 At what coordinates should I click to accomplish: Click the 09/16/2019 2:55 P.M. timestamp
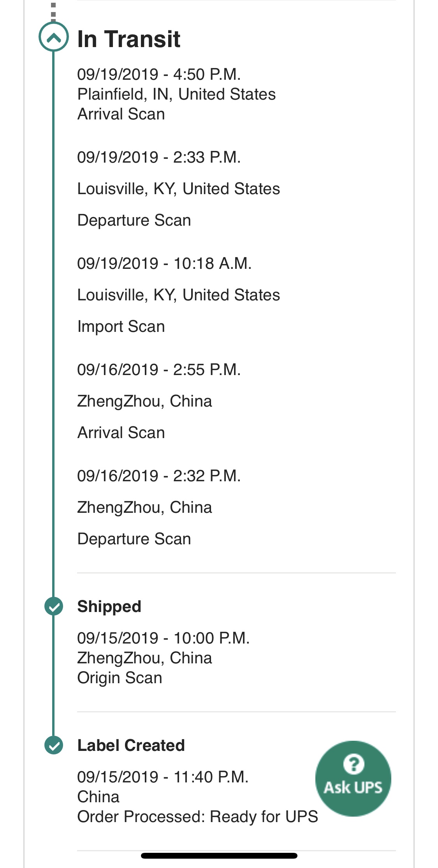pos(159,370)
